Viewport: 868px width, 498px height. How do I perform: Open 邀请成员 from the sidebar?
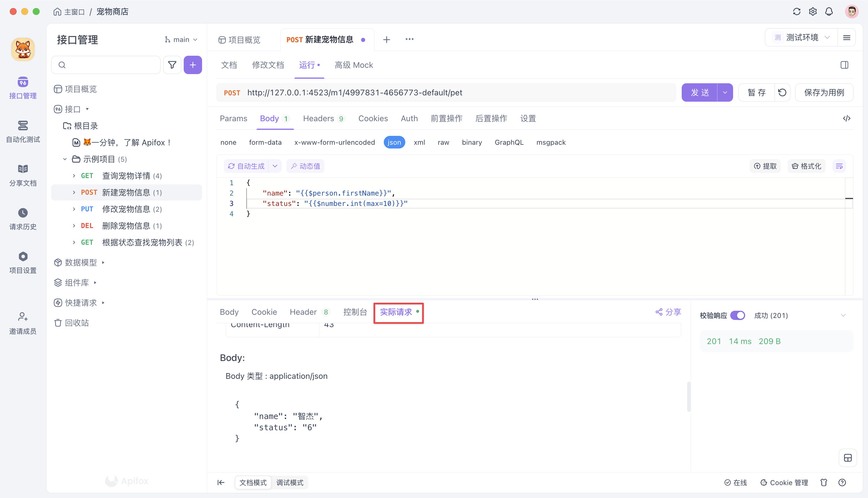[23, 323]
